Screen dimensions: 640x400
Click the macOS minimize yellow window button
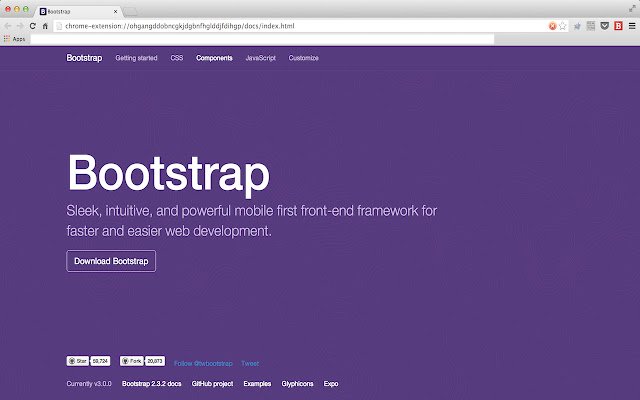pyautogui.click(x=17, y=9)
